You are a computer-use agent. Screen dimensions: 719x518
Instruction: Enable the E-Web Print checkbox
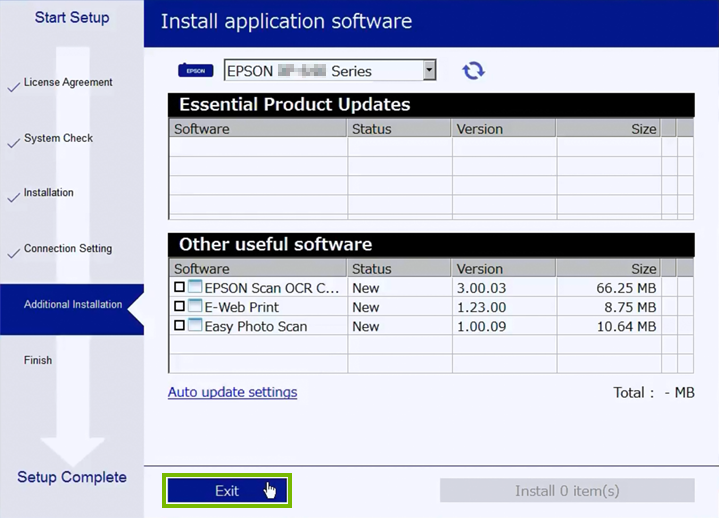(x=179, y=306)
